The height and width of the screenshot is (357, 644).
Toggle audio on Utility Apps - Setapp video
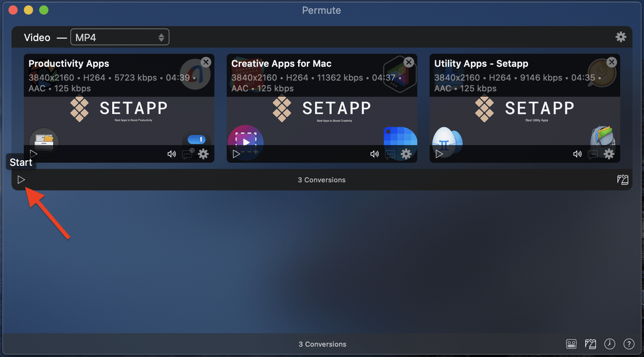tap(577, 154)
